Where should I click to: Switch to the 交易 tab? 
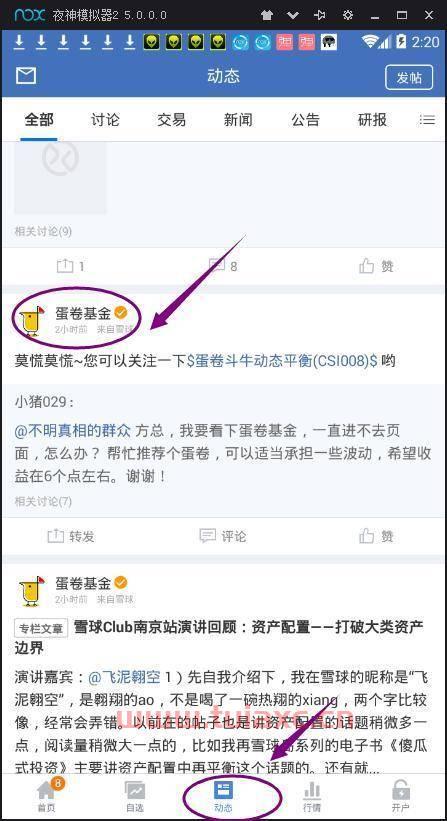pyautogui.click(x=172, y=120)
